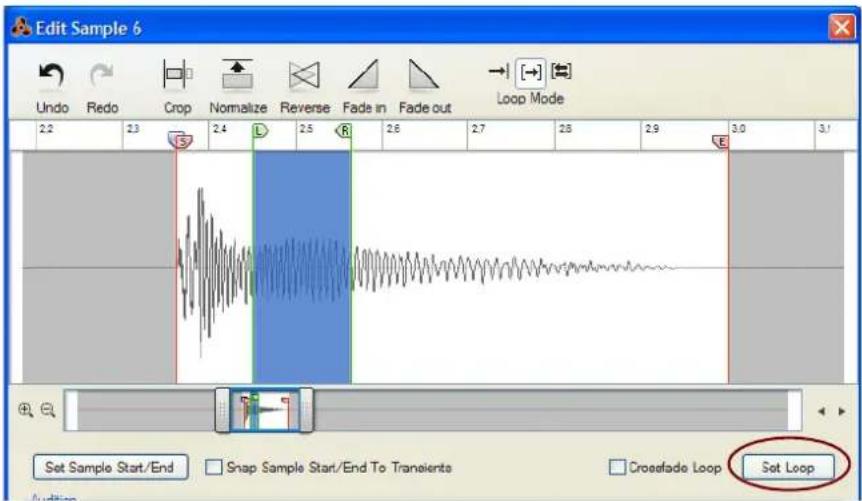Select the forward-backward loop mode icon
862x501 pixels.
[561, 70]
